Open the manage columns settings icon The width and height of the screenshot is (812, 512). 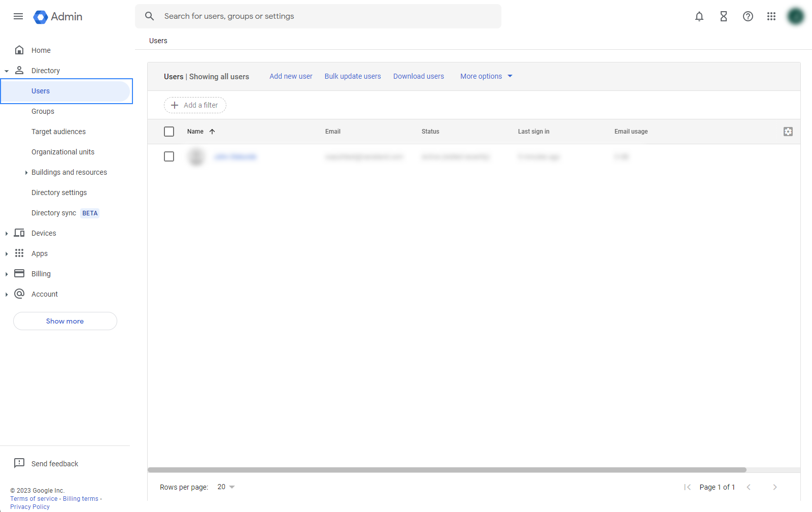788,132
